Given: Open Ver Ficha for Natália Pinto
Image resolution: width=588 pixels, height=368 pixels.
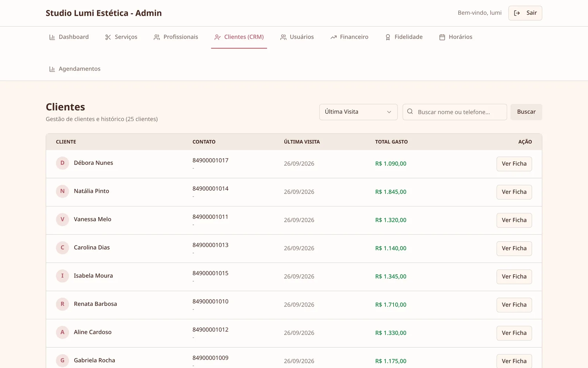Looking at the screenshot, I should coord(514,192).
